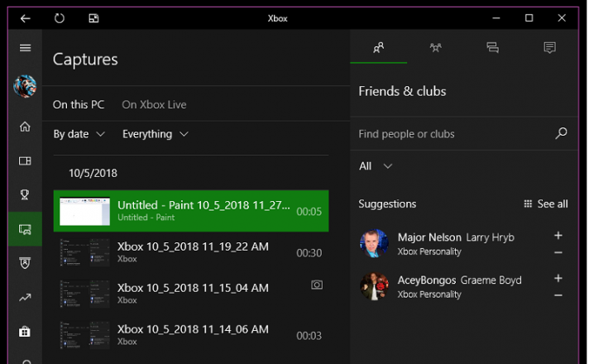The height and width of the screenshot is (364, 589).
Task: Switch to the Friends tab icon
Action: coord(379,47)
